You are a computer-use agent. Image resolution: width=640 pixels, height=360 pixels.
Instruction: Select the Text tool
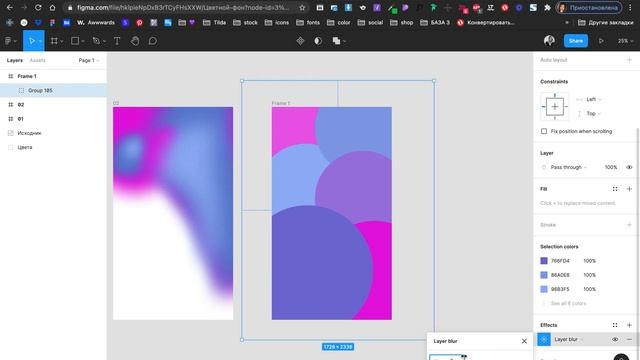tap(117, 41)
